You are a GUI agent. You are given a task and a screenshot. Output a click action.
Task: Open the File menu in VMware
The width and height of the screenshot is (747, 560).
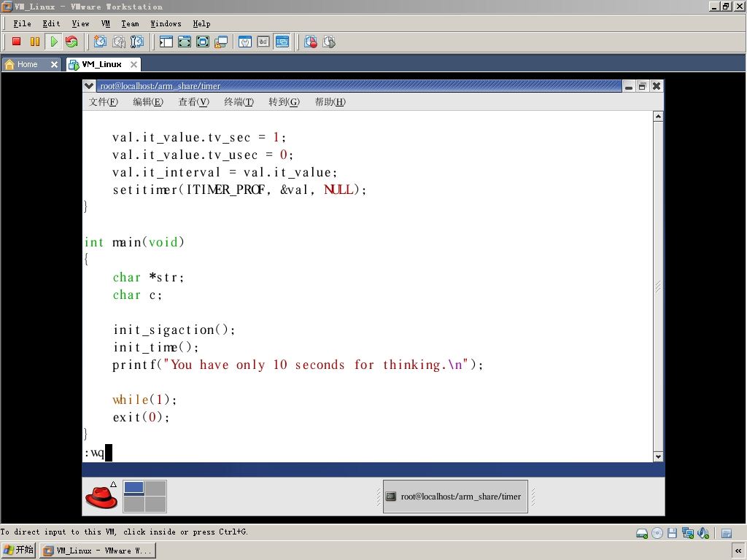tap(22, 24)
